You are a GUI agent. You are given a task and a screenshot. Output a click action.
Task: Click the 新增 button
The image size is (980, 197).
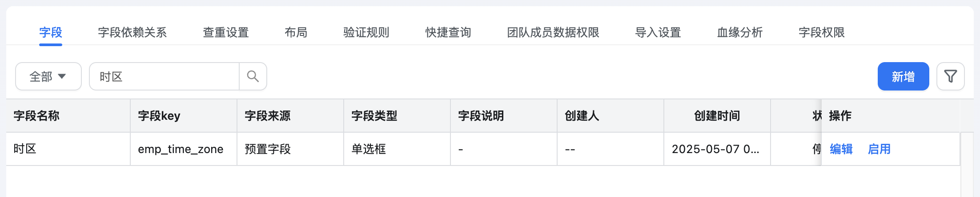click(x=903, y=76)
